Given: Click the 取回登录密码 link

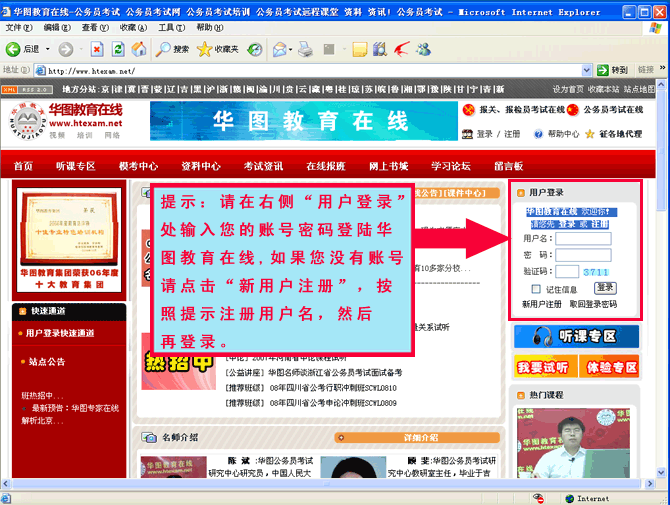Looking at the screenshot, I should pyautogui.click(x=593, y=304).
